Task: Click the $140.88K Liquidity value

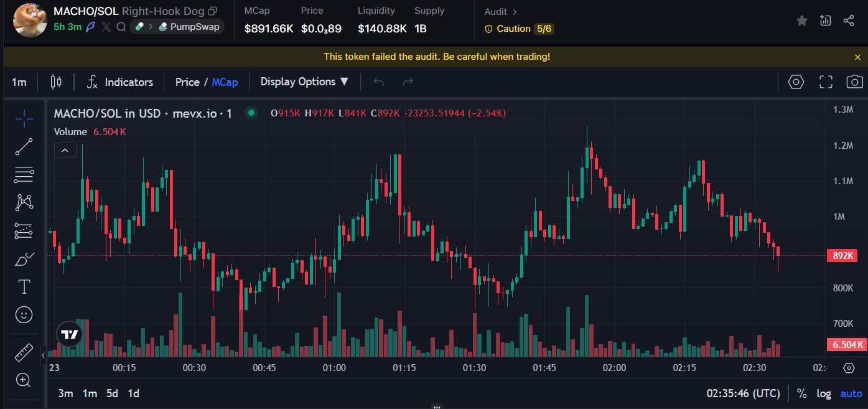Action: (382, 29)
